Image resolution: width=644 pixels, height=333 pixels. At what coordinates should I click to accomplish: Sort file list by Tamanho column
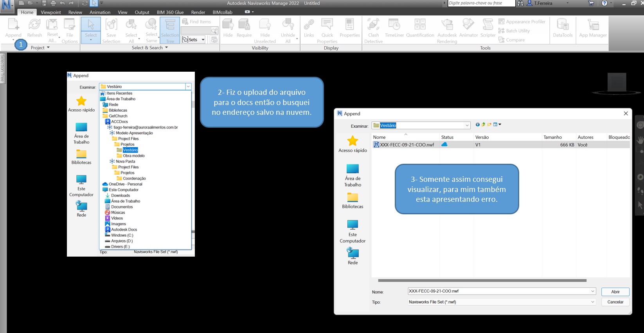point(552,137)
